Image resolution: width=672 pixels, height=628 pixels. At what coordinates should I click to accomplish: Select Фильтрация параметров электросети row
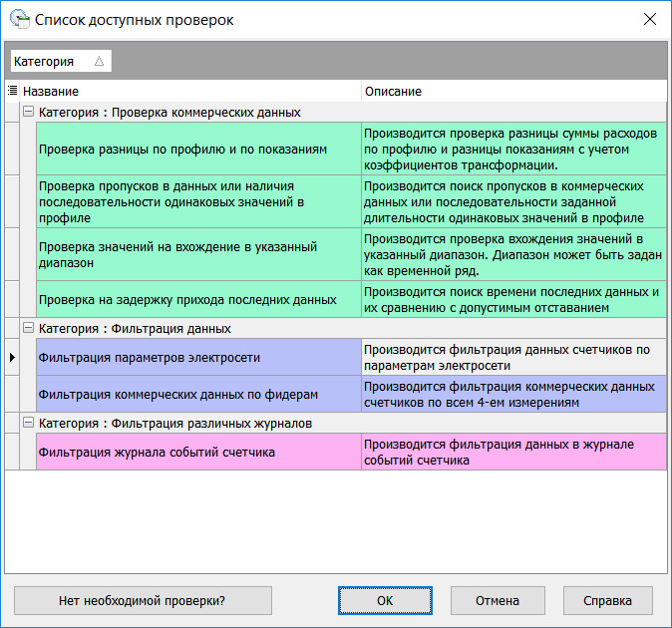[x=198, y=357]
